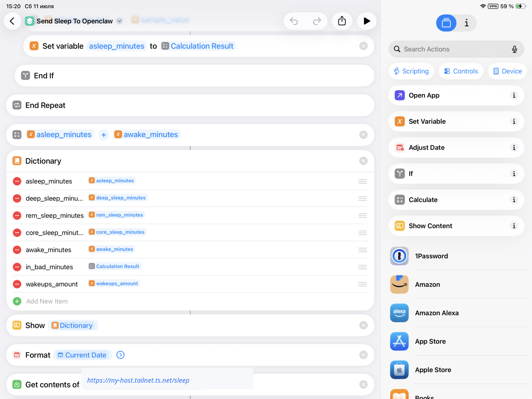
Task: Delete the wakeups_amount dictionary item
Action: click(17, 284)
